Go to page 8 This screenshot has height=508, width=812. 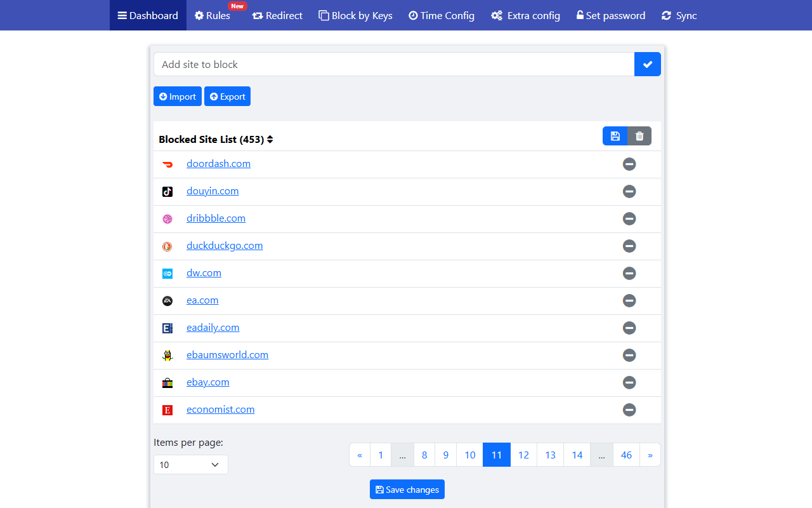click(x=424, y=455)
